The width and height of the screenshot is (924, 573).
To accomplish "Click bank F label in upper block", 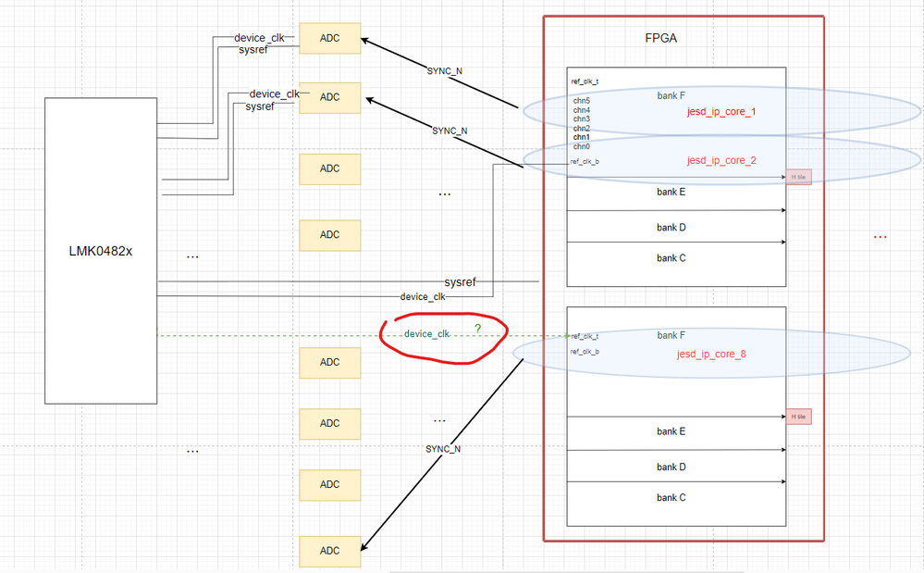I will [671, 95].
